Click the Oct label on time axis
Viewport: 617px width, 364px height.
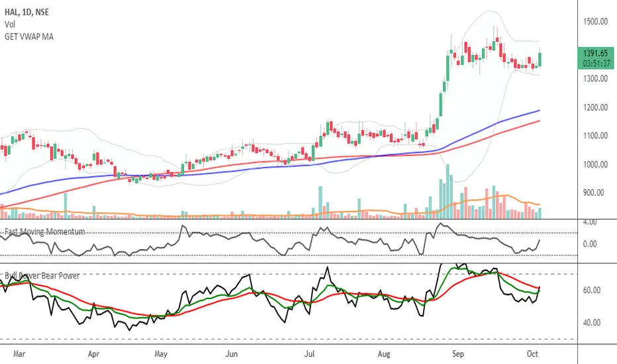click(532, 354)
